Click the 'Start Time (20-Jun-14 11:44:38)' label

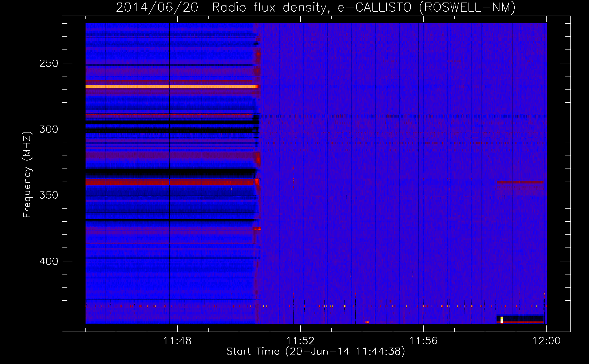pyautogui.click(x=316, y=352)
